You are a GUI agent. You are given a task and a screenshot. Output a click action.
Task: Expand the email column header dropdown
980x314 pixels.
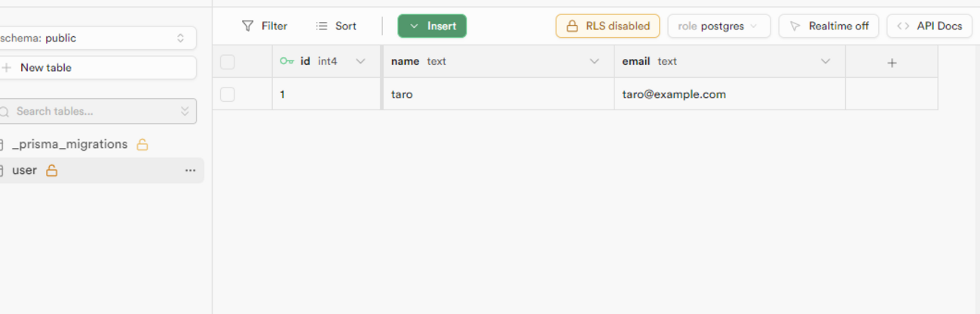pos(825,62)
